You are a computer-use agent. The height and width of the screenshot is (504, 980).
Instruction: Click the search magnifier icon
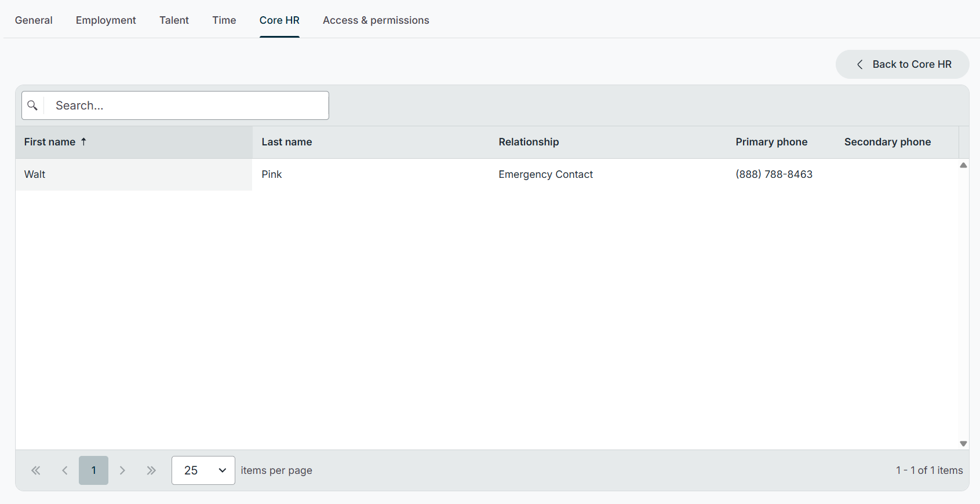(32, 105)
